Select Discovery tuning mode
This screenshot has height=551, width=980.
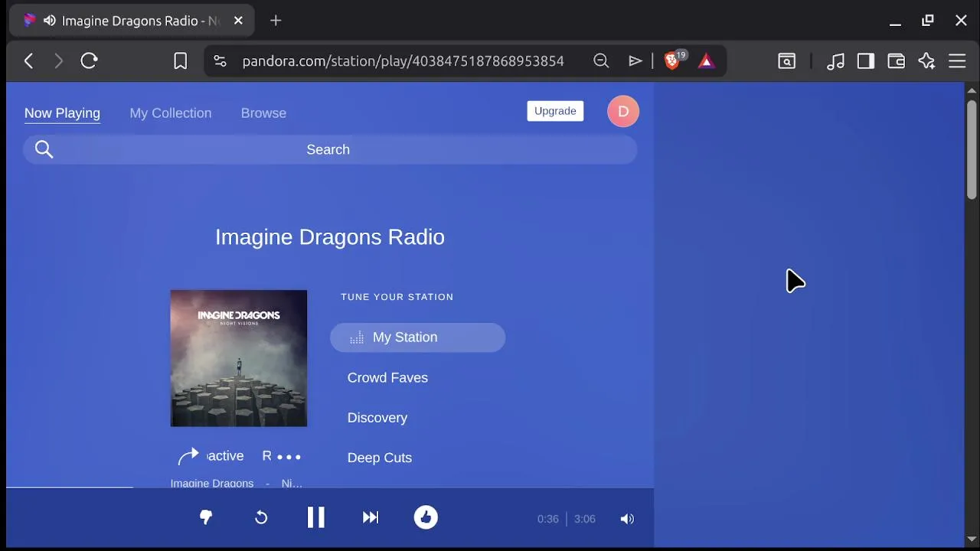point(377,418)
